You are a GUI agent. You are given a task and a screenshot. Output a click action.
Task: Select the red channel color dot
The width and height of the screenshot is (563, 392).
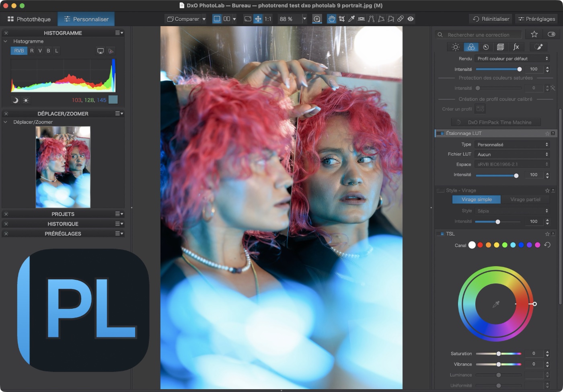[x=480, y=245]
